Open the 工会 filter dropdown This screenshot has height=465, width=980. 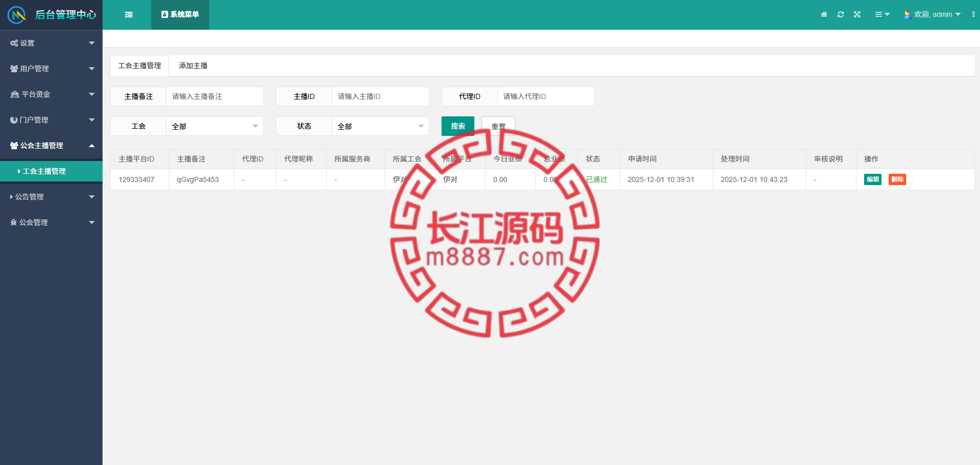[x=215, y=126]
